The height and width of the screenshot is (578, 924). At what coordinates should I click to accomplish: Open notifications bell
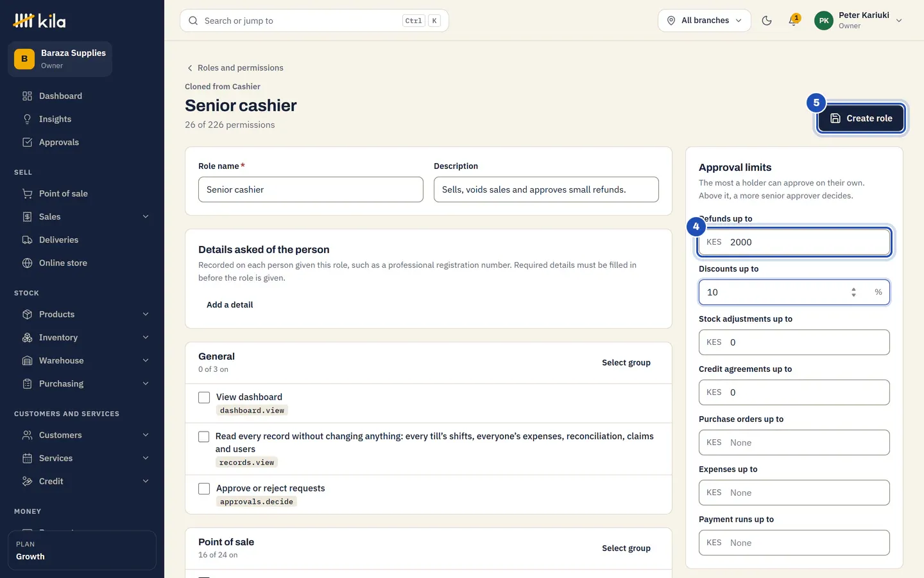(794, 21)
